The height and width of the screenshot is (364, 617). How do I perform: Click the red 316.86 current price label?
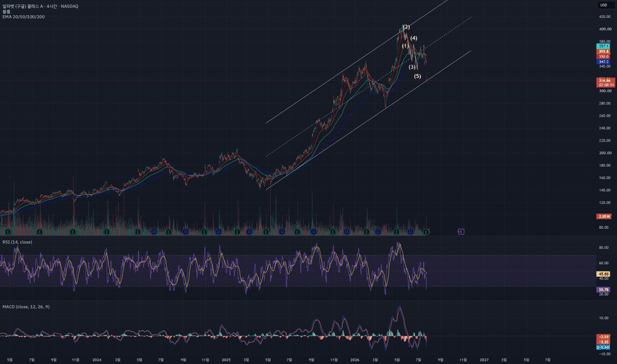[x=605, y=82]
